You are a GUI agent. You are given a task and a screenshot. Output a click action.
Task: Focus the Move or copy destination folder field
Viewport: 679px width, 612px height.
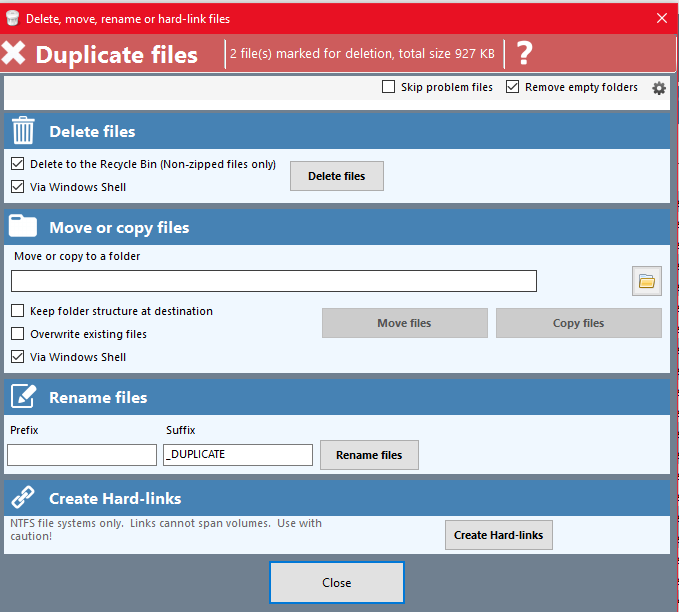[274, 281]
